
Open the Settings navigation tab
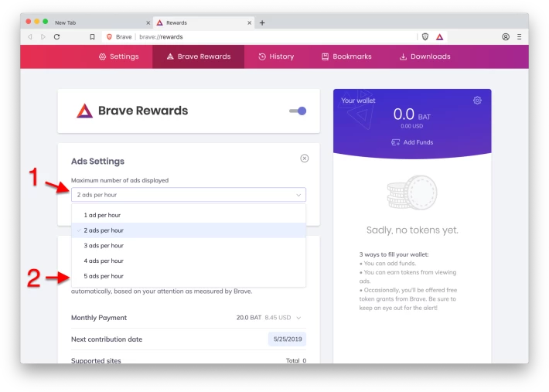tap(119, 56)
